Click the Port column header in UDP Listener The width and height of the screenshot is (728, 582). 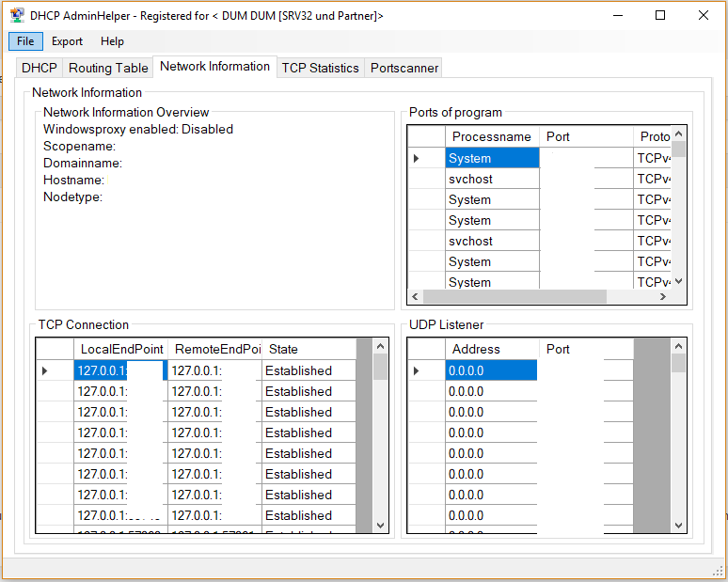coord(586,349)
